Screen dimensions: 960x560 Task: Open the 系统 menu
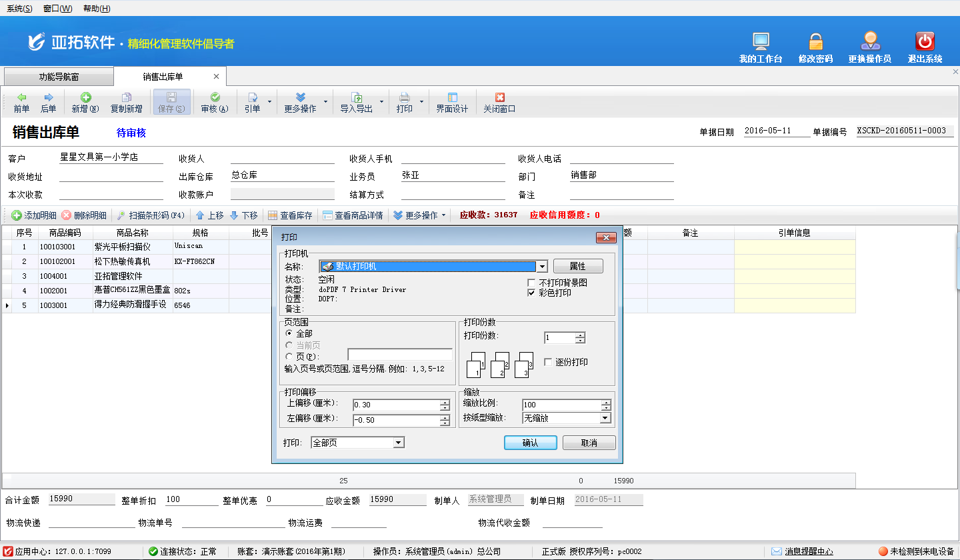click(19, 9)
